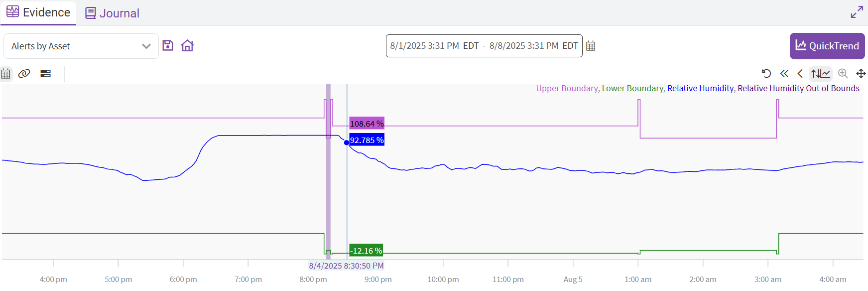
Task: Expand panel to full screen
Action: (x=857, y=12)
